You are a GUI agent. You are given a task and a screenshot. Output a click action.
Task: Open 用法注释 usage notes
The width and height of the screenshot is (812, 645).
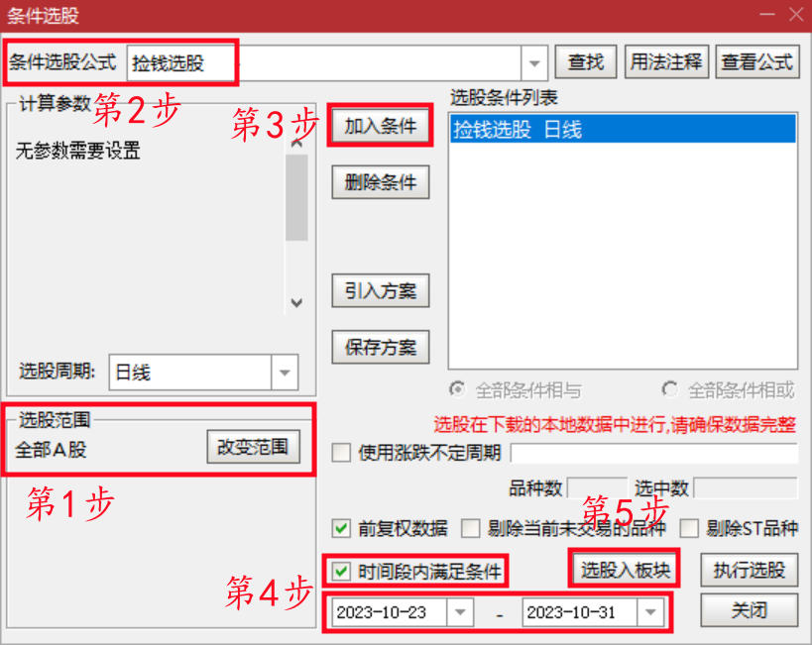(666, 62)
